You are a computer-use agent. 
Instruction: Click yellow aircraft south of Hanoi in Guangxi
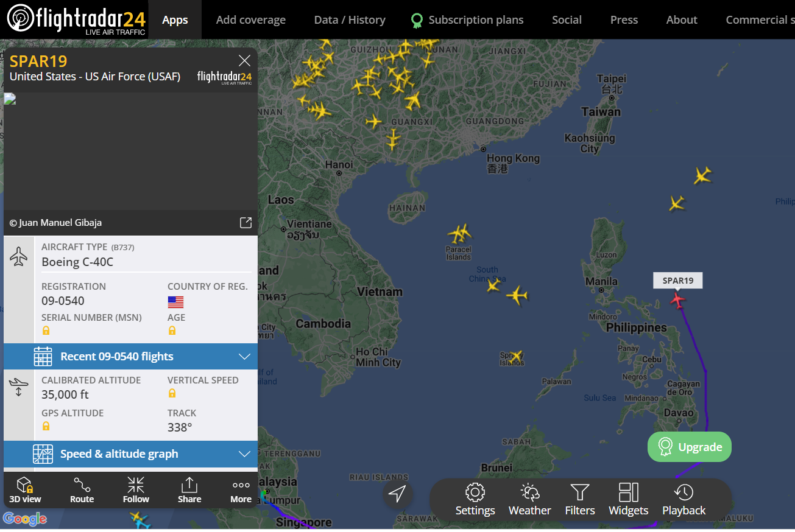click(393, 139)
